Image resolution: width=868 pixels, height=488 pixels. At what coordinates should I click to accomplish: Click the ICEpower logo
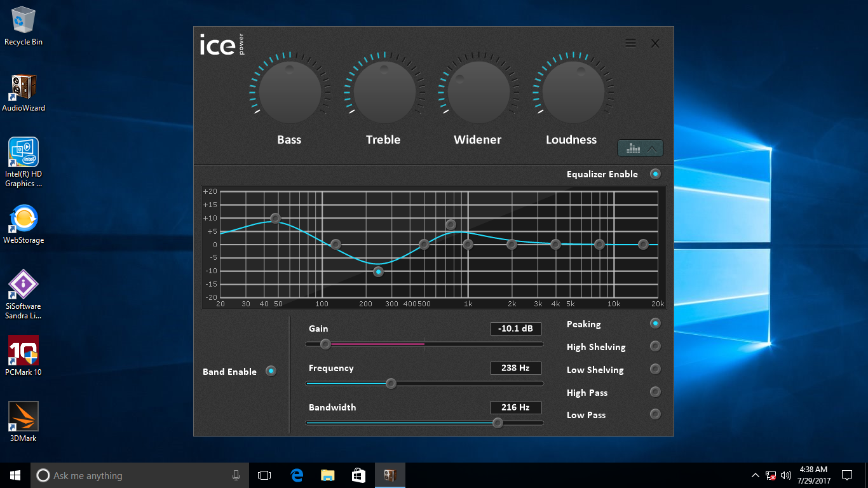tap(222, 44)
